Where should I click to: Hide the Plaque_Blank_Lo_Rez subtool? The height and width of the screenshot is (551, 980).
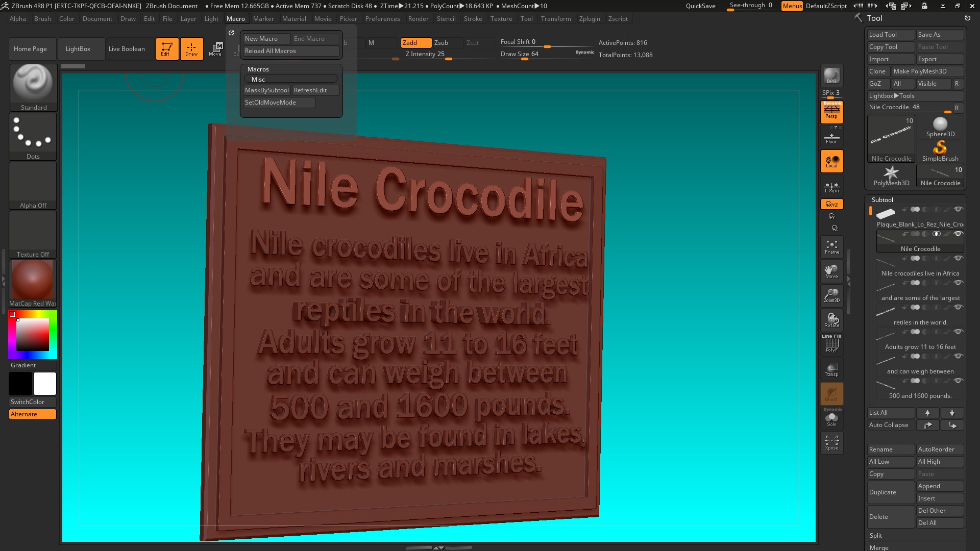click(959, 209)
